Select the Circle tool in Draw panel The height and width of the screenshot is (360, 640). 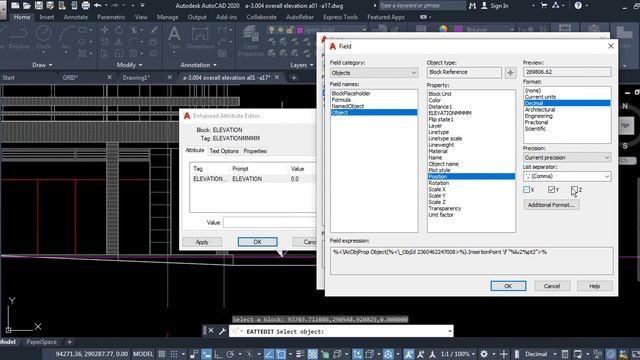click(43, 38)
